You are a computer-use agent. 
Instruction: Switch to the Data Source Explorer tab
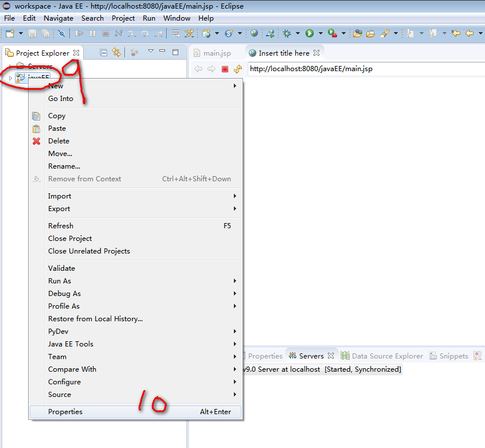point(381,356)
